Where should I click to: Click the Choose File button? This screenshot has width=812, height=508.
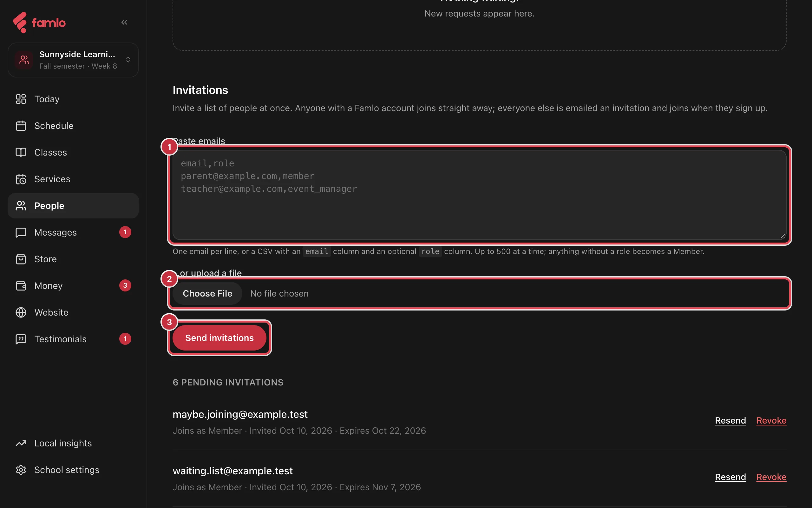point(207,293)
